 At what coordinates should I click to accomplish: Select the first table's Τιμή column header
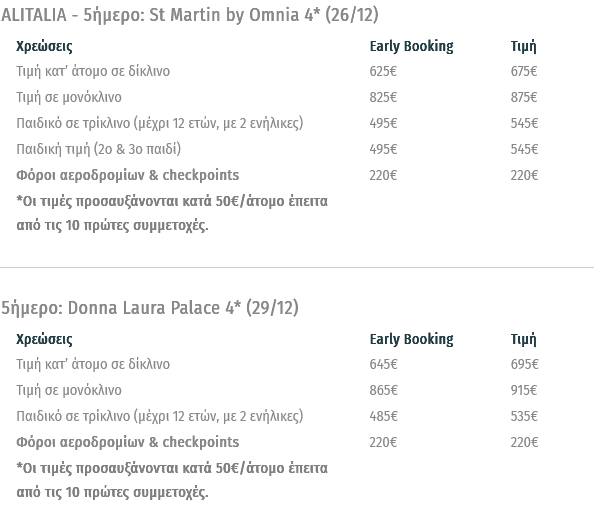(524, 46)
